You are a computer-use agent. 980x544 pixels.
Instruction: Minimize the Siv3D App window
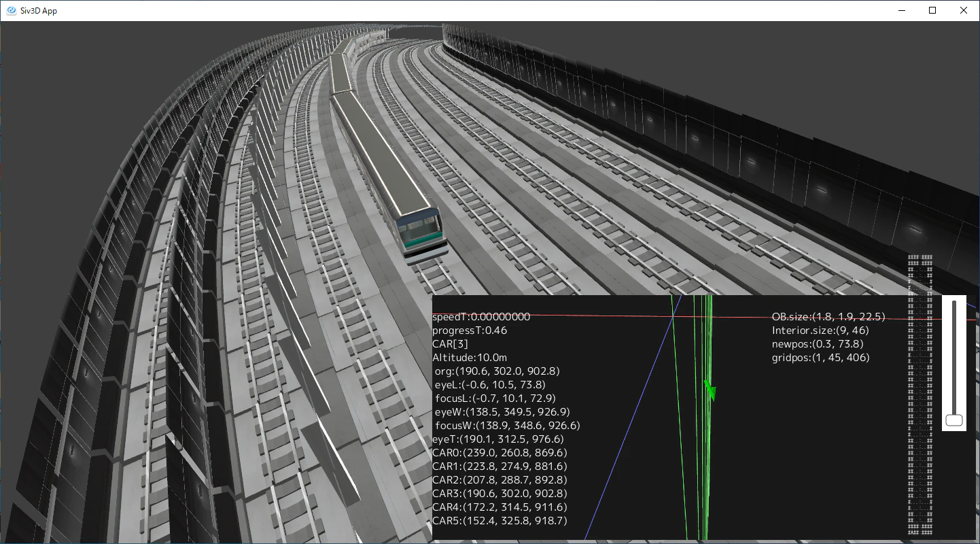pyautogui.click(x=902, y=10)
